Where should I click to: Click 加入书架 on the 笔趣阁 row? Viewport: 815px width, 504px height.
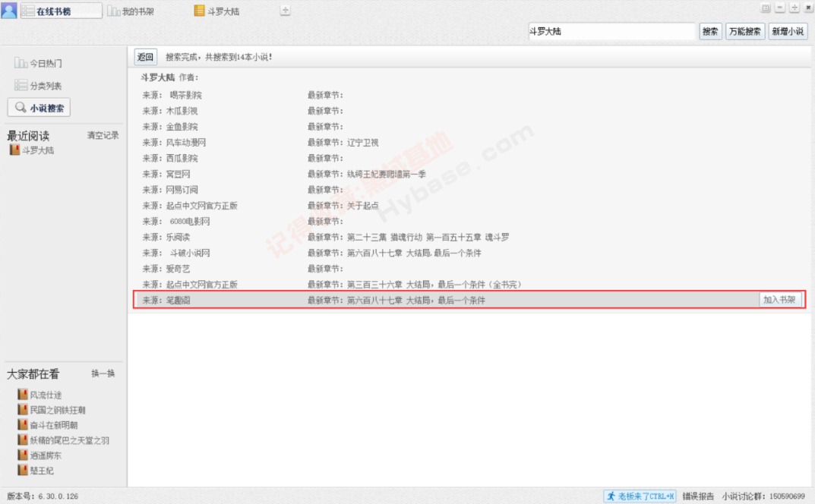[779, 300]
